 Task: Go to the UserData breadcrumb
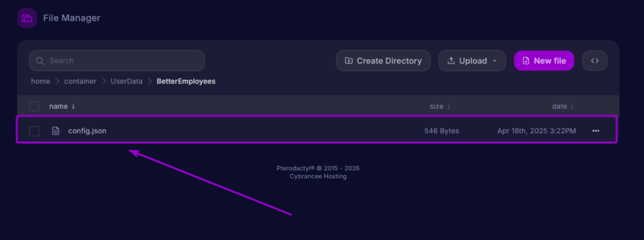click(x=126, y=81)
